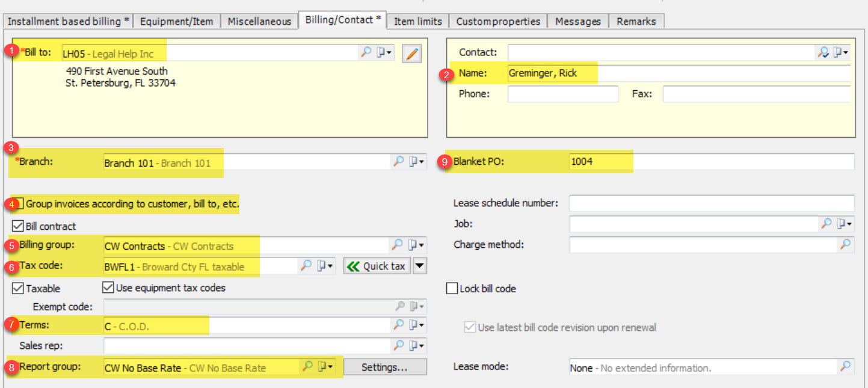Uncheck the Bill contract checkbox
868x388 pixels.
coord(18,227)
